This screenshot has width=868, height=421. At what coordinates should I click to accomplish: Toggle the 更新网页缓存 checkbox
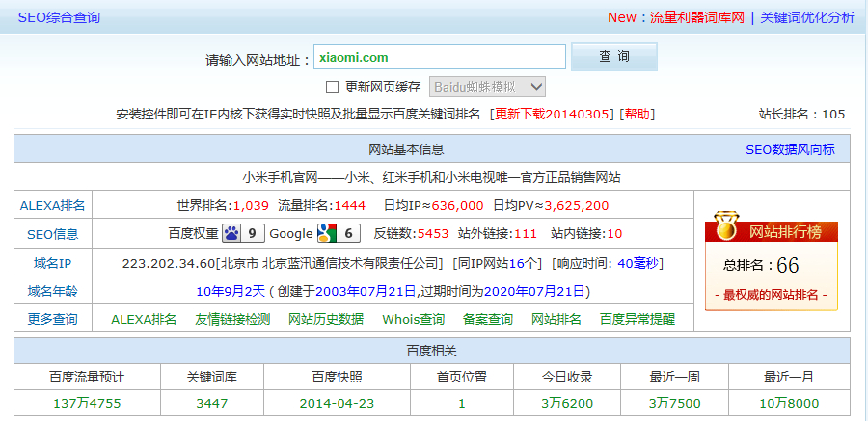click(333, 87)
